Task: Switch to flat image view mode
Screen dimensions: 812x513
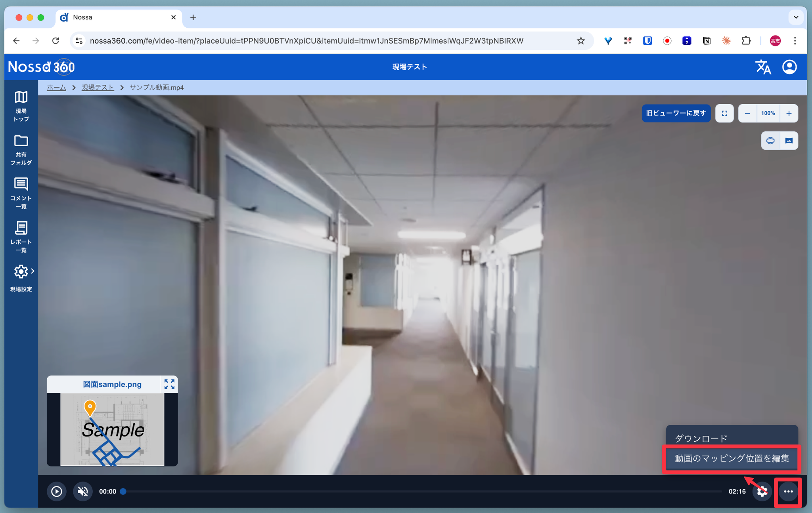Action: [x=789, y=141]
